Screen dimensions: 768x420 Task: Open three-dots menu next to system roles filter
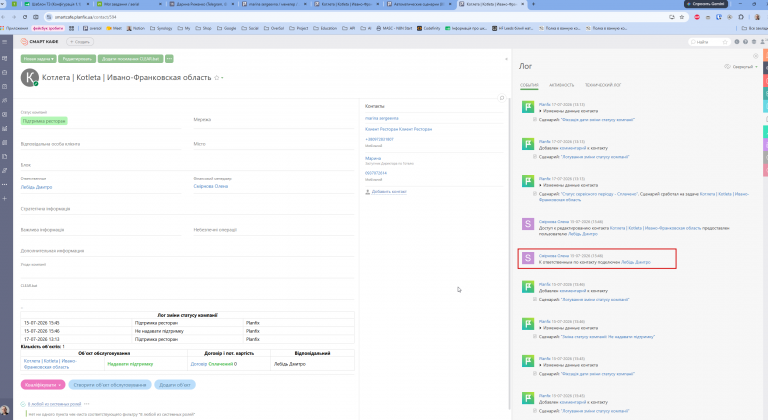87,404
